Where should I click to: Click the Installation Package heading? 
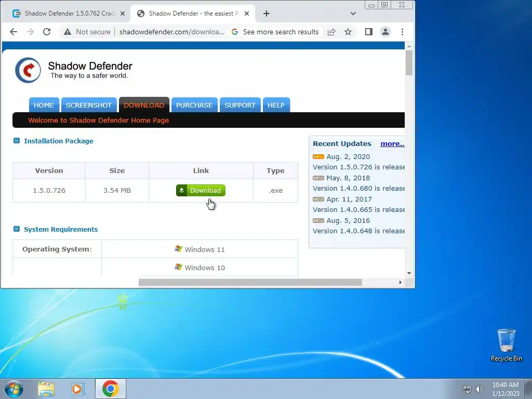(x=59, y=141)
